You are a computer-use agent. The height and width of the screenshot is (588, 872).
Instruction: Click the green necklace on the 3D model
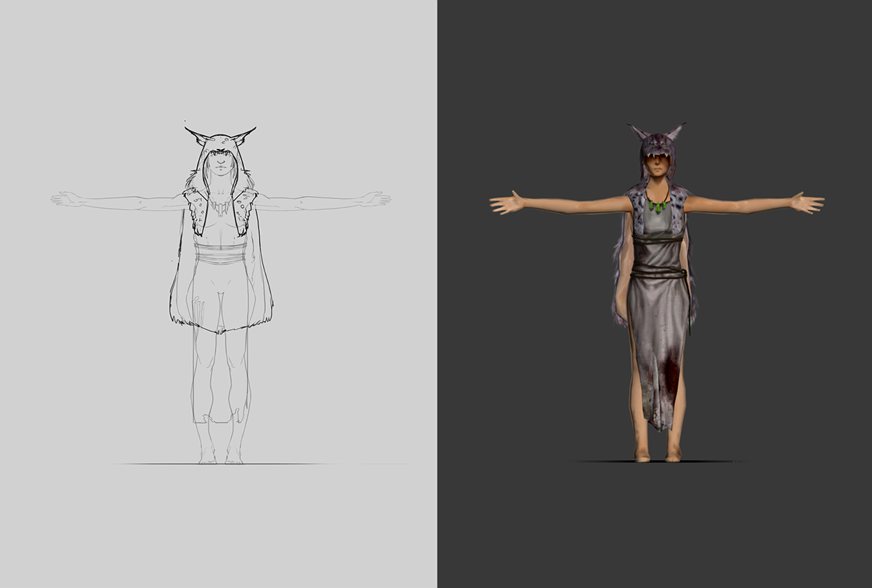[x=657, y=205]
